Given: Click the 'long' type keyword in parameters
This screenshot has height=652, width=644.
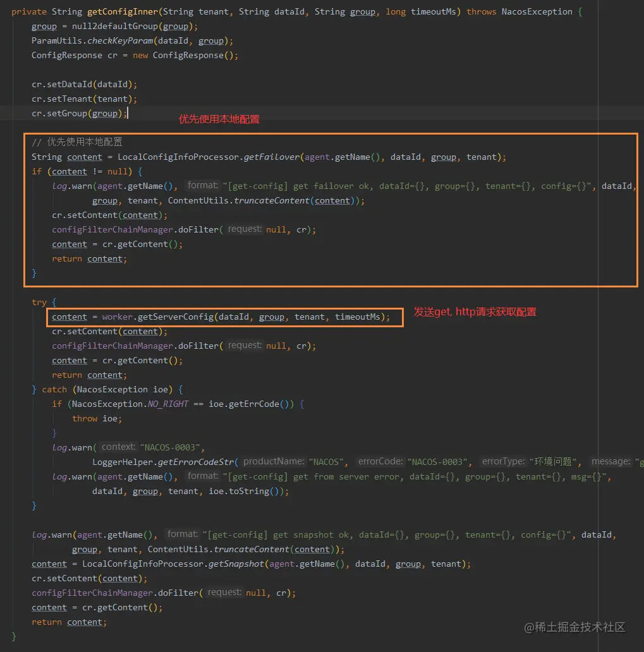Looking at the screenshot, I should coord(395,11).
